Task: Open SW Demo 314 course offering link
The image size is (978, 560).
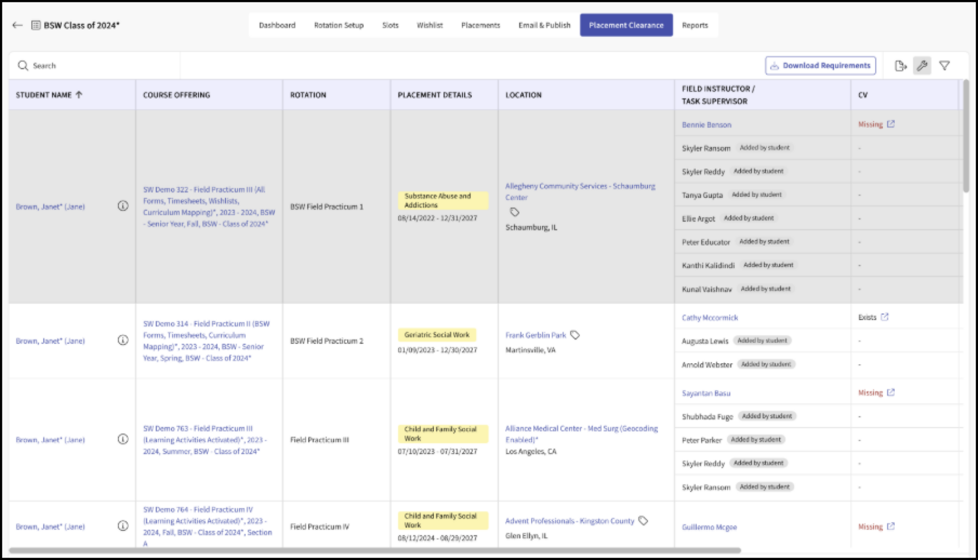Action: pyautogui.click(x=206, y=341)
